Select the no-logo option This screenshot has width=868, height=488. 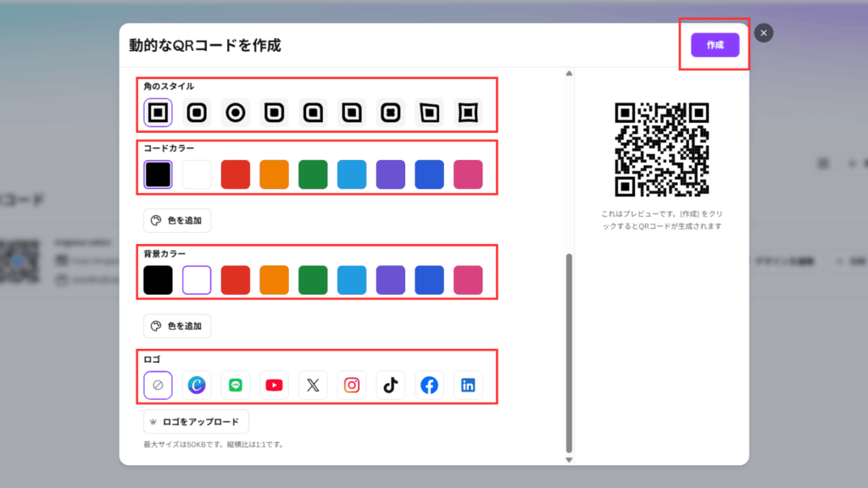(x=158, y=385)
